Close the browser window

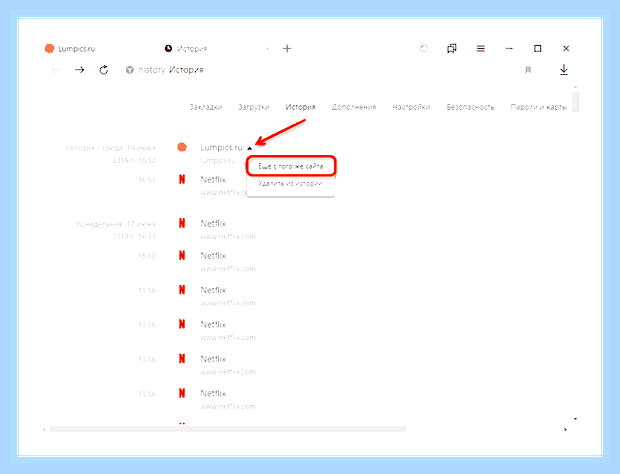(566, 49)
